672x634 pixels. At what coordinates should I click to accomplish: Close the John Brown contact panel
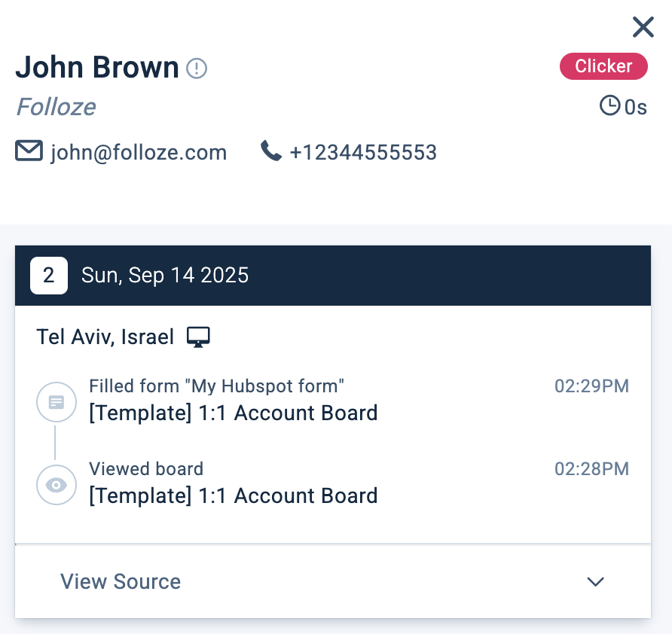(643, 27)
